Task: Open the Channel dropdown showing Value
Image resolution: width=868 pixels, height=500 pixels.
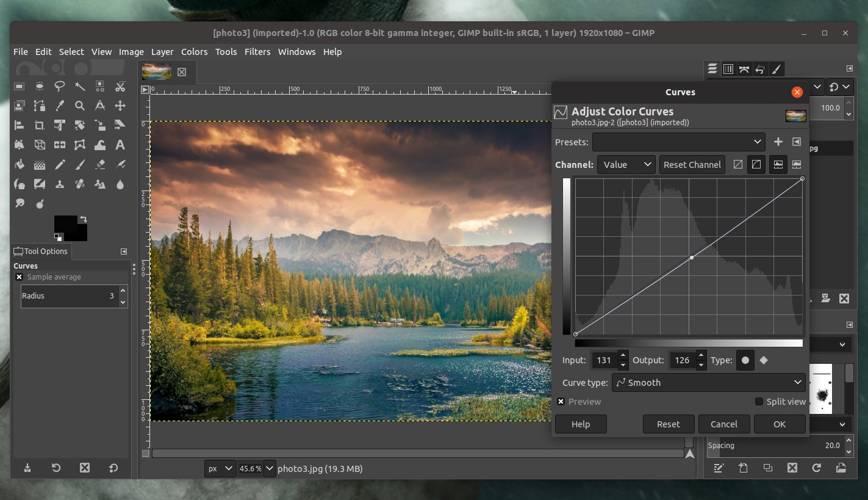Action: [626, 164]
